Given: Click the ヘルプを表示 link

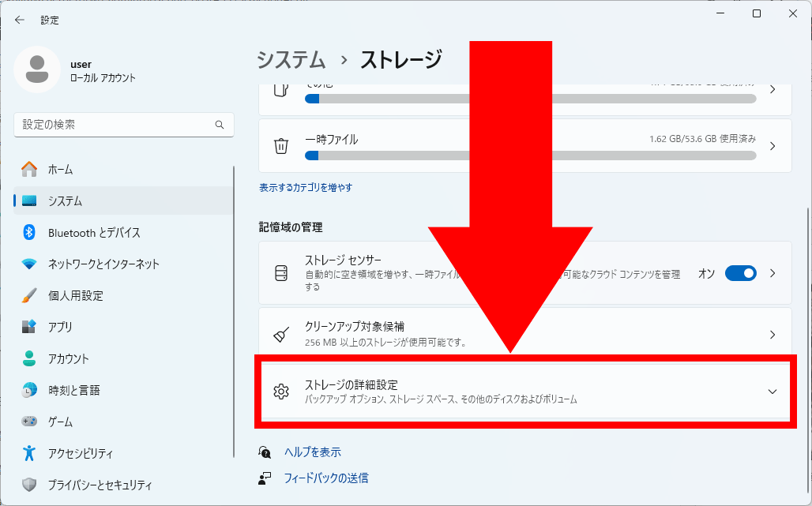Looking at the screenshot, I should [313, 452].
